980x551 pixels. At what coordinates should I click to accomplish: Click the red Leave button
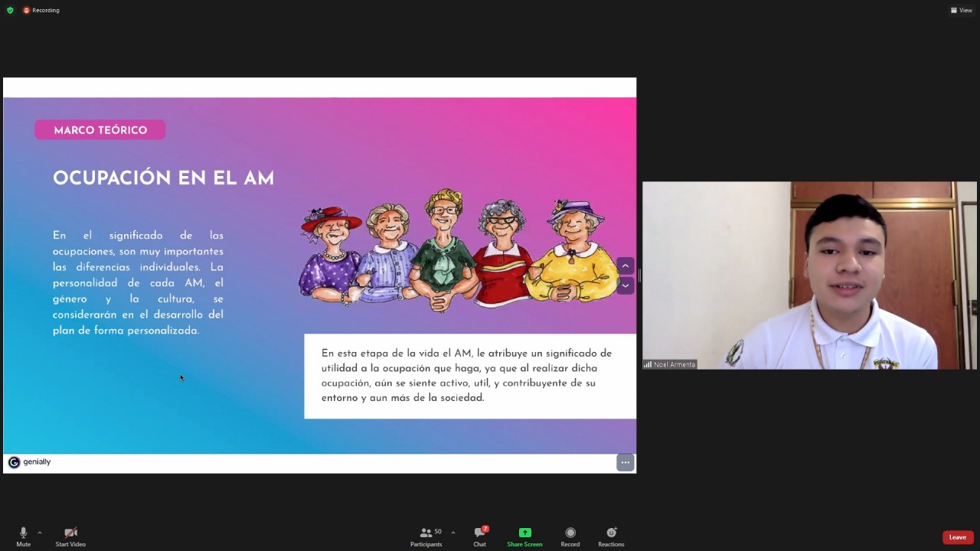958,536
